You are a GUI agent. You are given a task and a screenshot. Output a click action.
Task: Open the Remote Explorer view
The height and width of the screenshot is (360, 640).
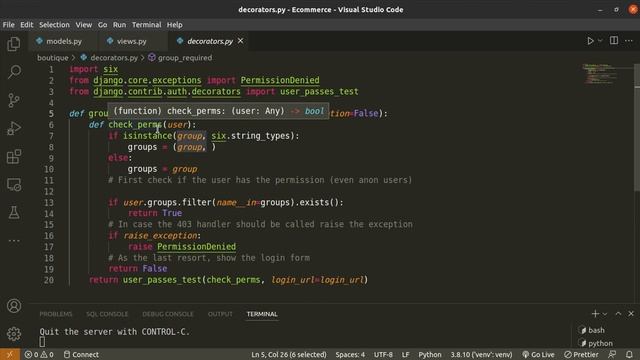14,184
